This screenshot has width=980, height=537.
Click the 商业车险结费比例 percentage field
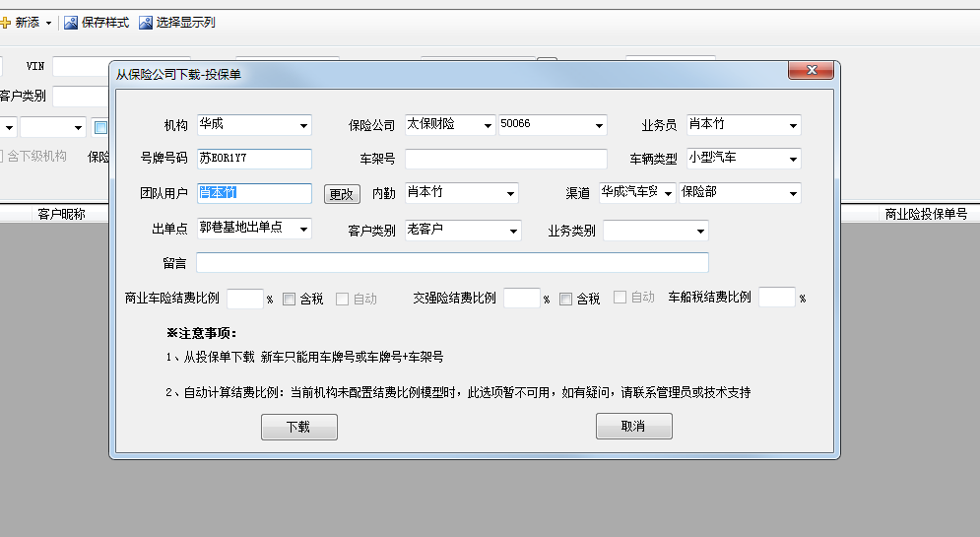[245, 299]
